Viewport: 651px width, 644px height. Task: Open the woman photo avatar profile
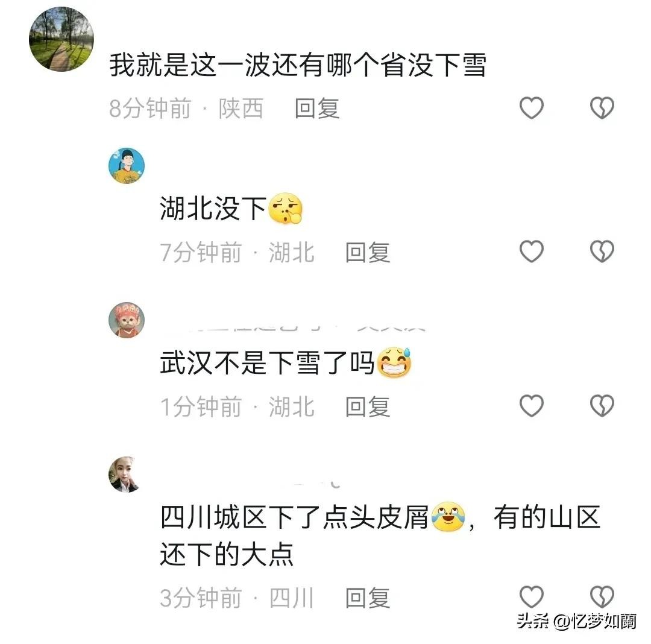[x=125, y=475]
